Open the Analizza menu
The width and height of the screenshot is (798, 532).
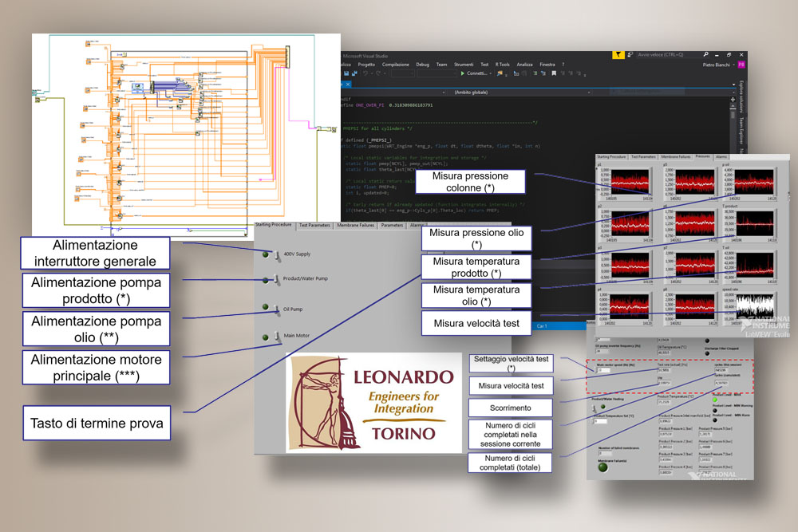tap(525, 65)
